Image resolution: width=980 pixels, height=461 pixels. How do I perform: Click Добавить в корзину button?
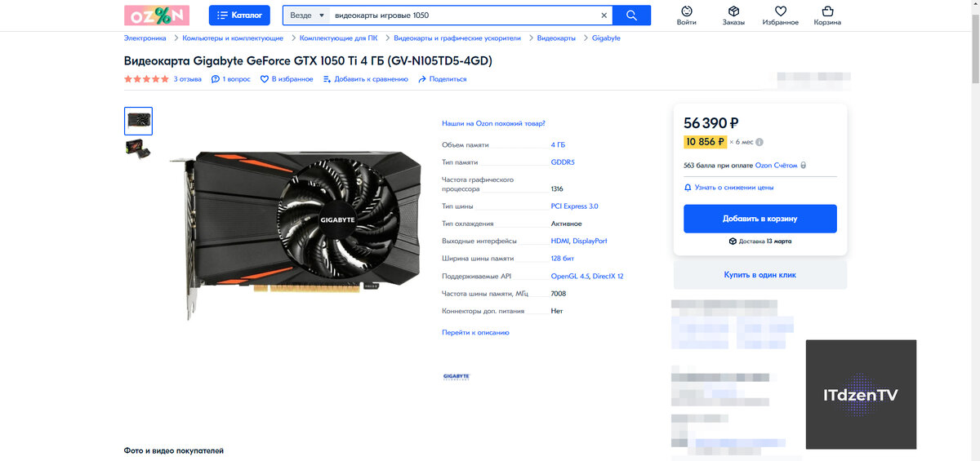[760, 219]
